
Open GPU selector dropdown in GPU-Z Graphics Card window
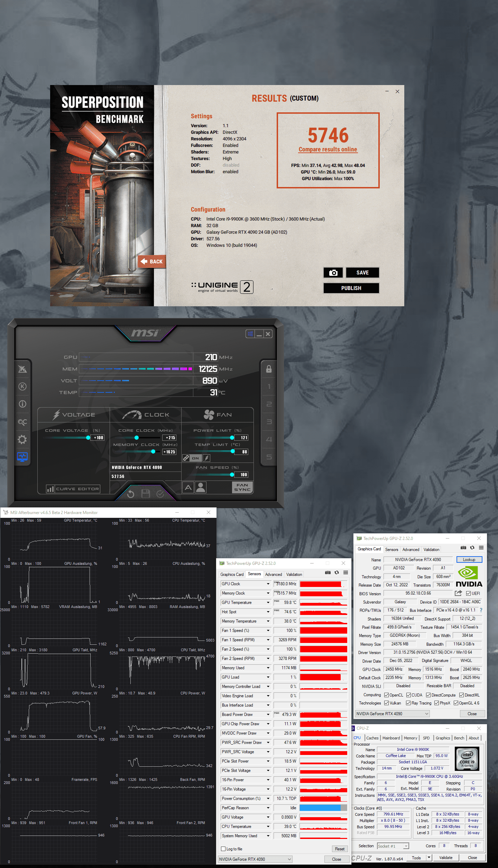point(393,713)
